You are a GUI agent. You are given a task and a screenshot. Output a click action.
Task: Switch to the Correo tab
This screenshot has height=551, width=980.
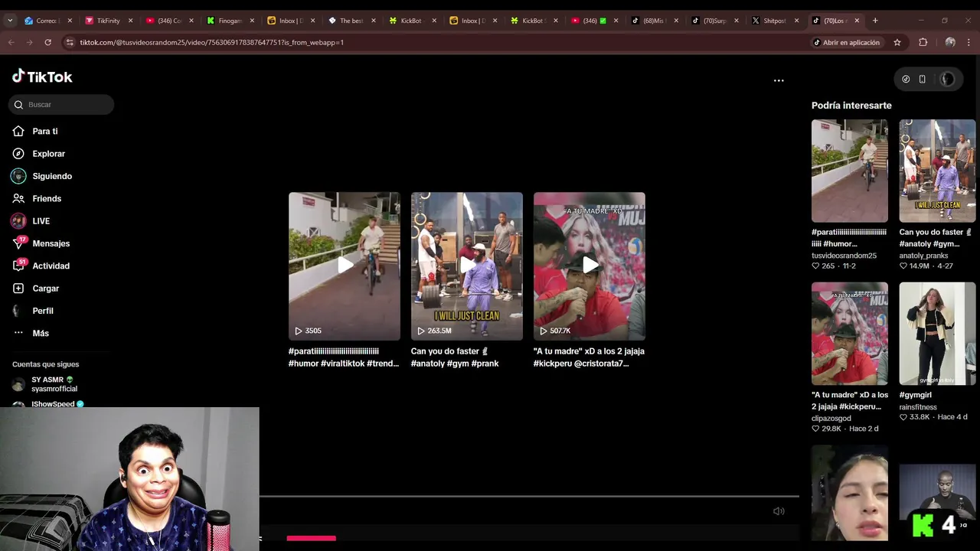point(46,21)
